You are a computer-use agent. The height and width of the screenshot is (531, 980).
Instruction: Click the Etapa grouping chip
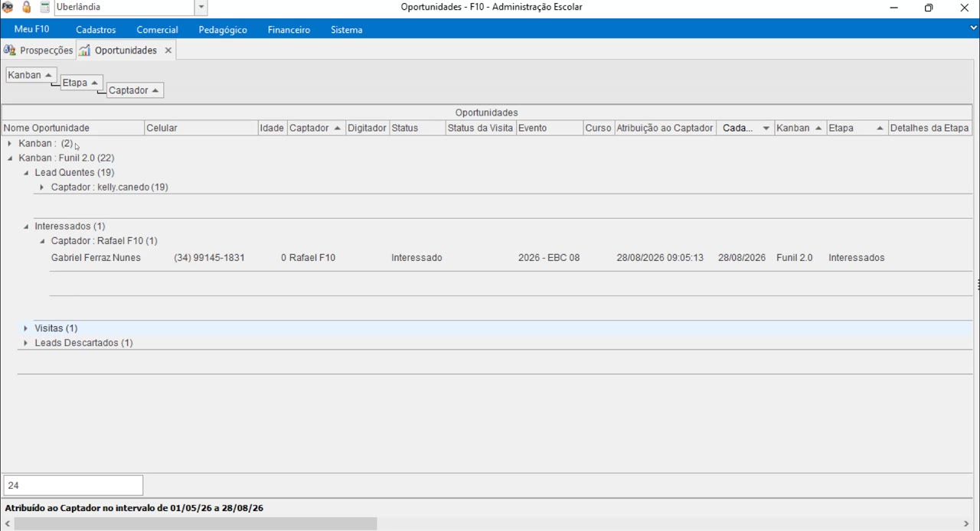click(x=81, y=83)
